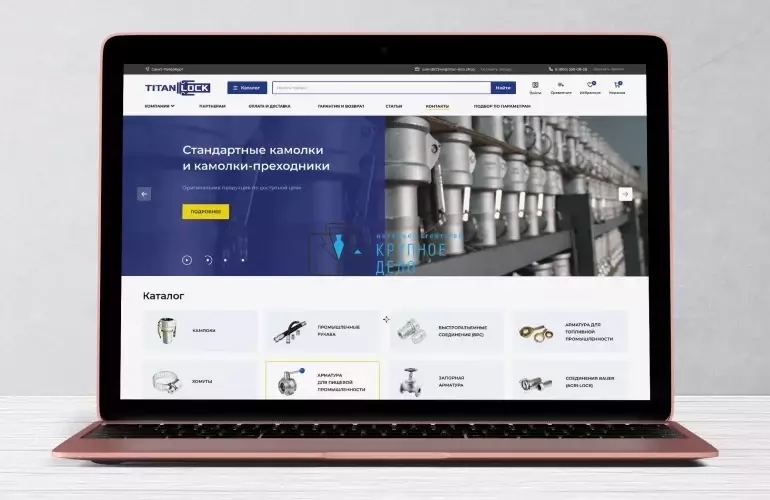Click the Каталог section heading

(164, 296)
